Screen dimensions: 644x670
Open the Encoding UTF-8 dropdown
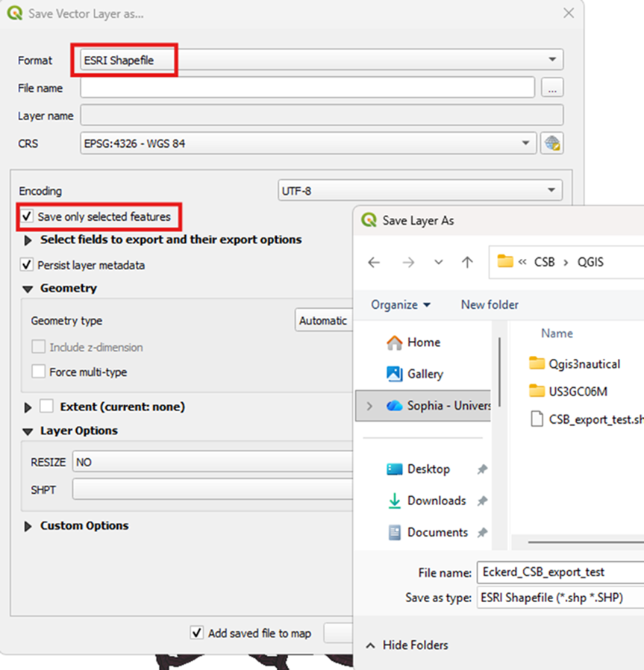419,191
